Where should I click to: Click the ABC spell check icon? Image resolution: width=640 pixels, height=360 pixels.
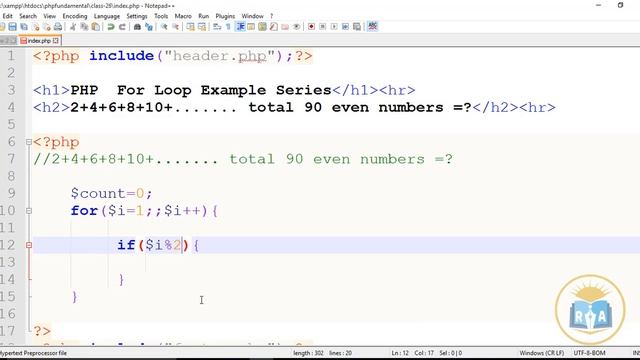click(x=372, y=27)
